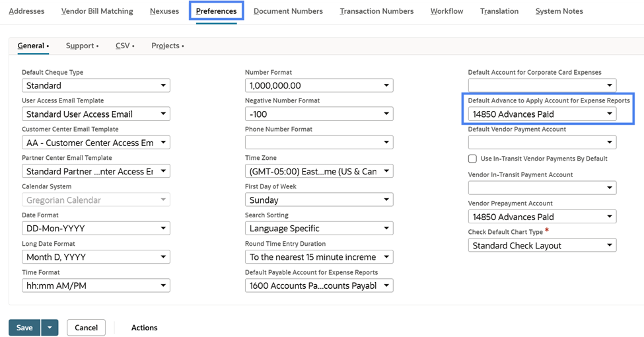Switch to the Vendor Bill Matching tab
Viewport: 644px width, 337px height.
[x=97, y=11]
